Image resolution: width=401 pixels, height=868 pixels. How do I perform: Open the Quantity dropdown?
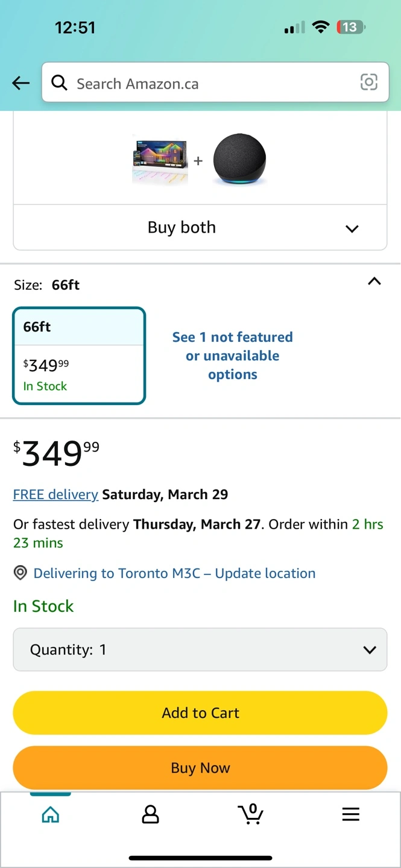pyautogui.click(x=200, y=650)
